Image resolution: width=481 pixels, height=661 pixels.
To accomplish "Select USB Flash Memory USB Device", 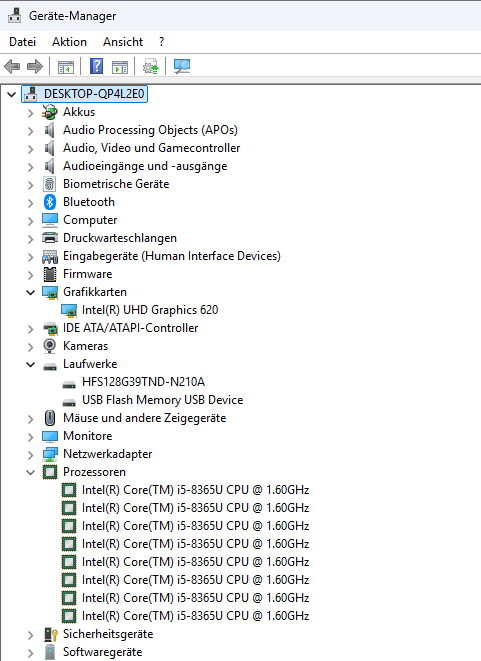I will pyautogui.click(x=162, y=400).
